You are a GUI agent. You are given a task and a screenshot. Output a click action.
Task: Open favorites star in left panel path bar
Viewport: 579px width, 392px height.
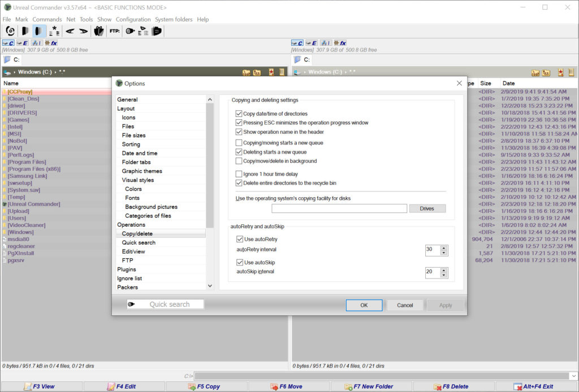[271, 72]
